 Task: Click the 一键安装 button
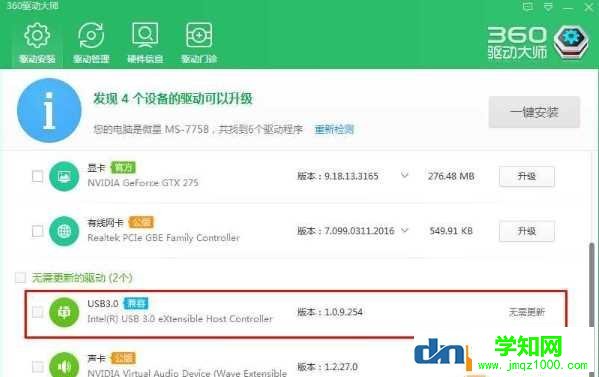(534, 112)
